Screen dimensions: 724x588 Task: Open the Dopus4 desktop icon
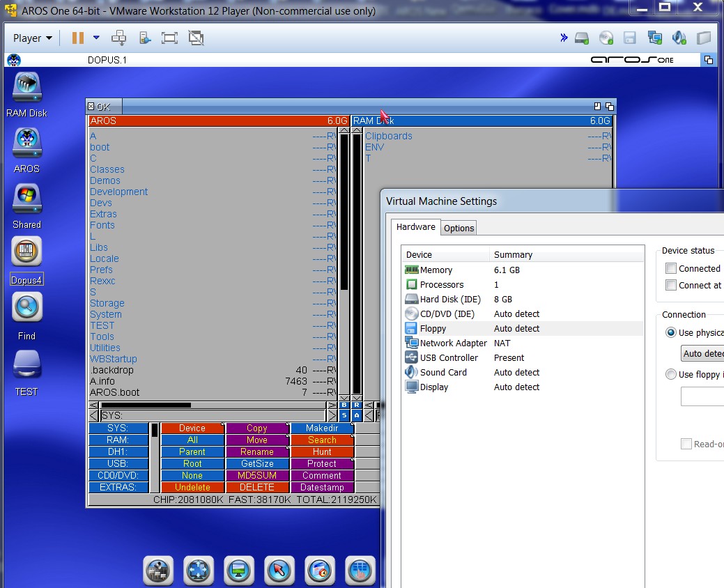tap(26, 252)
